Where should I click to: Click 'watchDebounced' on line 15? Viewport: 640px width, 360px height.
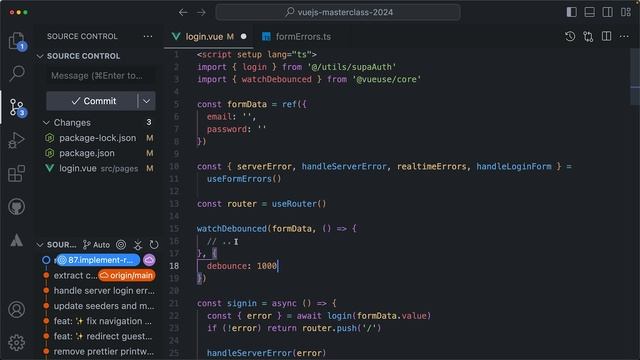232,229
